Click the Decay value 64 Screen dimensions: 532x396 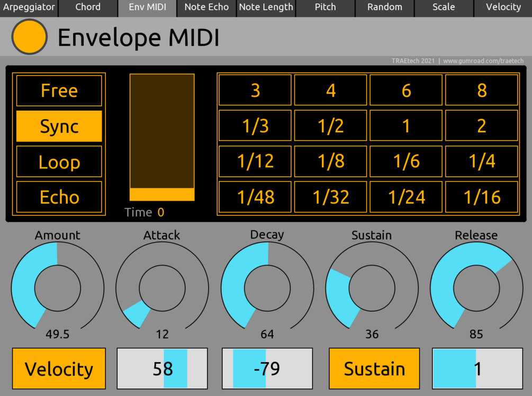(x=267, y=334)
